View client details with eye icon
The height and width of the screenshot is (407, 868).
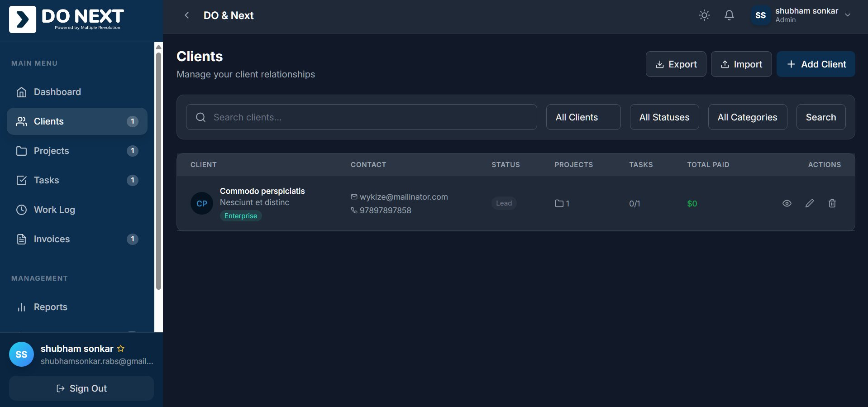tap(787, 203)
